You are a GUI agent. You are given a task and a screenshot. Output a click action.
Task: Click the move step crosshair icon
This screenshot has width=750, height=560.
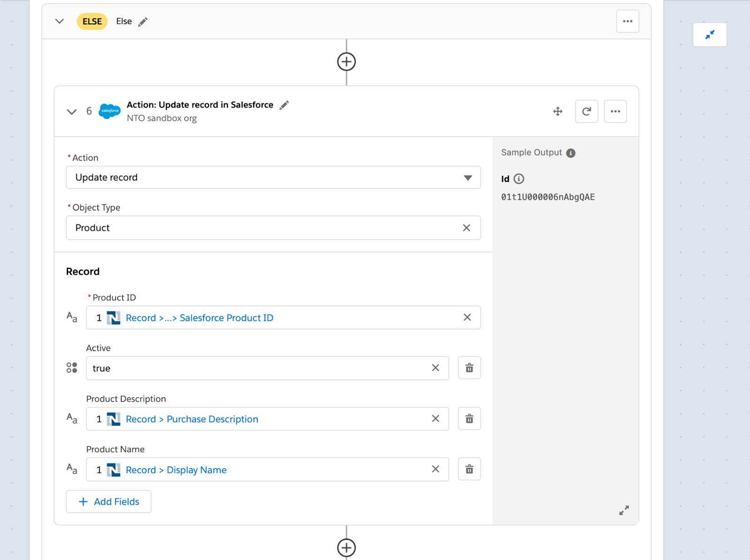pyautogui.click(x=558, y=112)
